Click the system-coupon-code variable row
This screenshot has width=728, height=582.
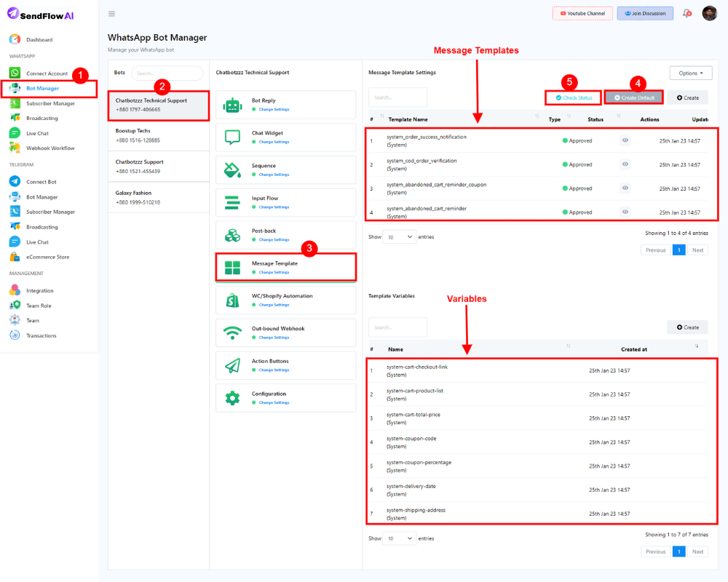tap(539, 442)
